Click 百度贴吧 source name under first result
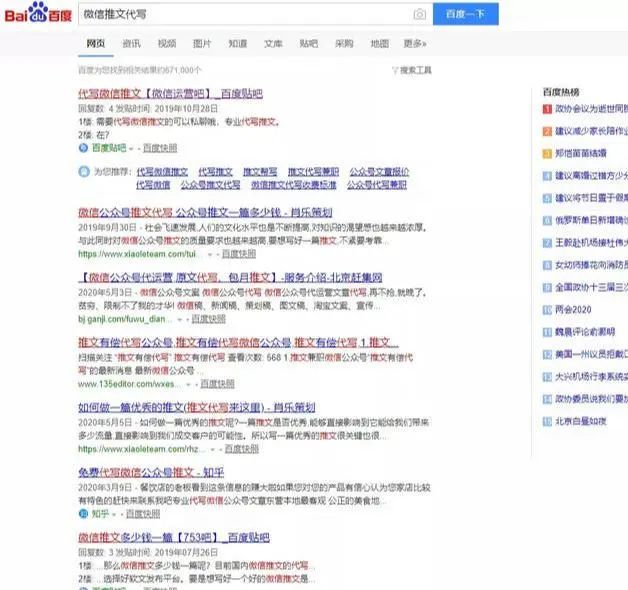628x590 pixels. (x=109, y=148)
